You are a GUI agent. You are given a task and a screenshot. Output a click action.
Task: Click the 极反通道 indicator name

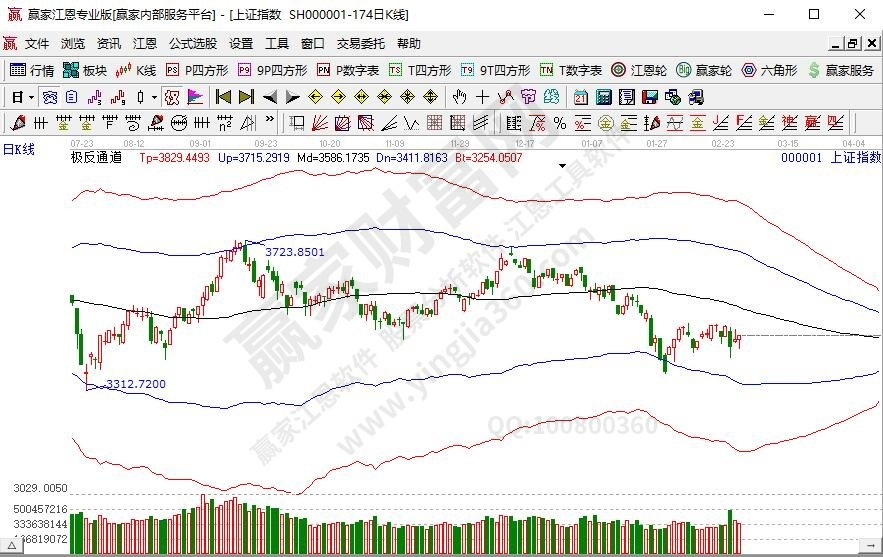coord(96,158)
